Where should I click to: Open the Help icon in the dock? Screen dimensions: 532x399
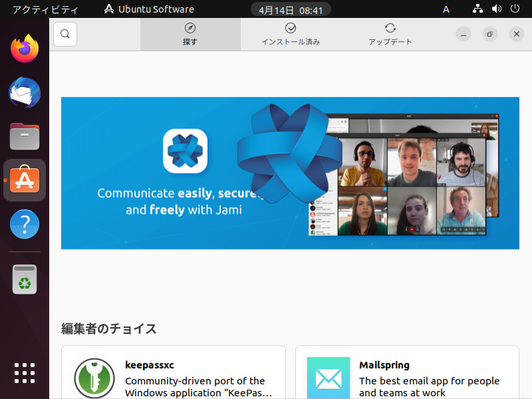(x=25, y=224)
